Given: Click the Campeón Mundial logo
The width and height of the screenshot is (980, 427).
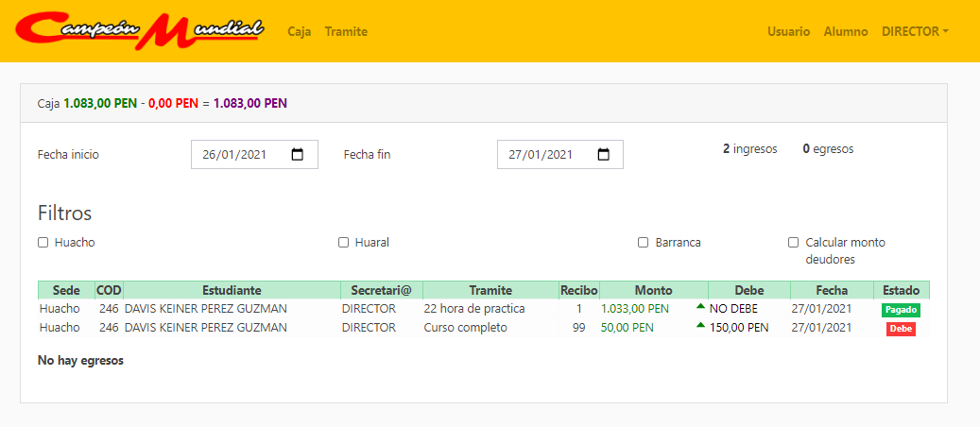Looking at the screenshot, I should click(x=142, y=30).
